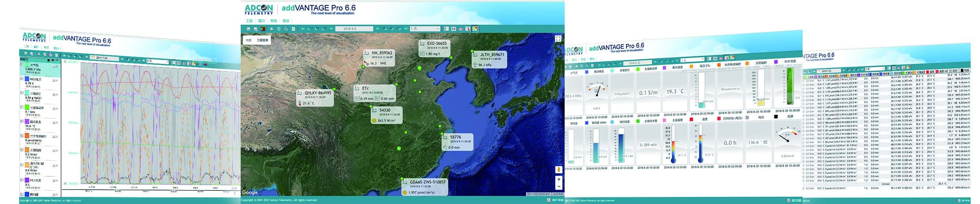Open the JLTH_859671 station label
Viewport: 980px width, 204px height.
[x=489, y=60]
